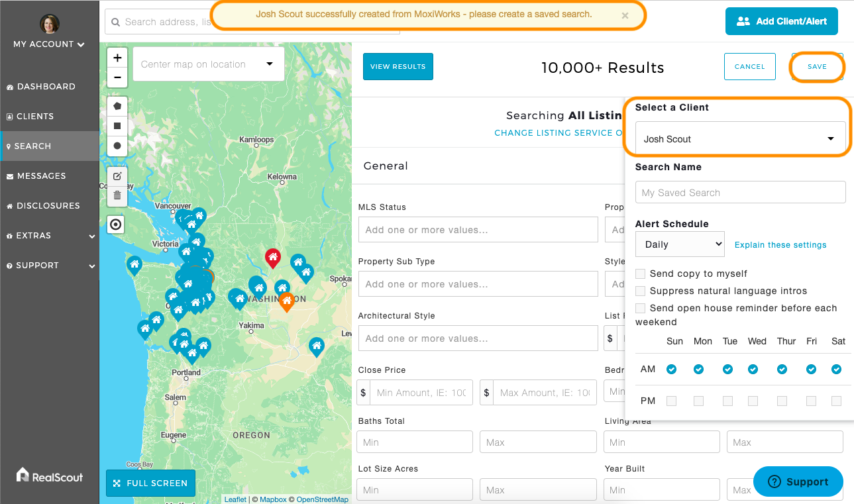Click the locate me target icon
The height and width of the screenshot is (504, 854).
pos(116,225)
